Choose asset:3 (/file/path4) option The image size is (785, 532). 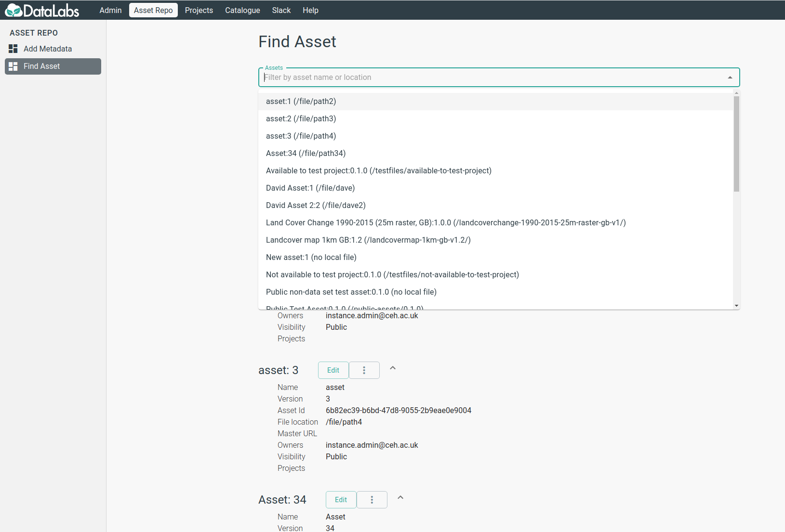(x=495, y=136)
